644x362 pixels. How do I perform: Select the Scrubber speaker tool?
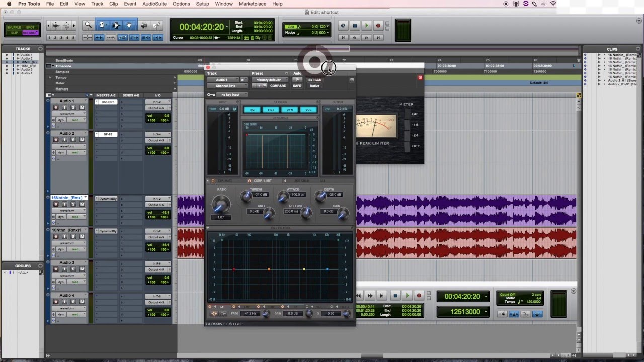[x=144, y=25]
